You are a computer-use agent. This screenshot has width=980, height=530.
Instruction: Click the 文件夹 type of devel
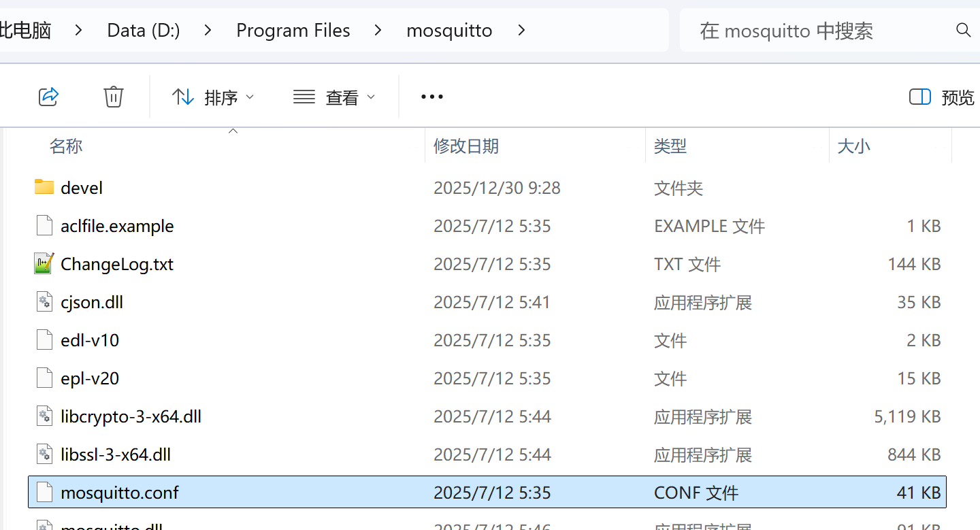679,188
